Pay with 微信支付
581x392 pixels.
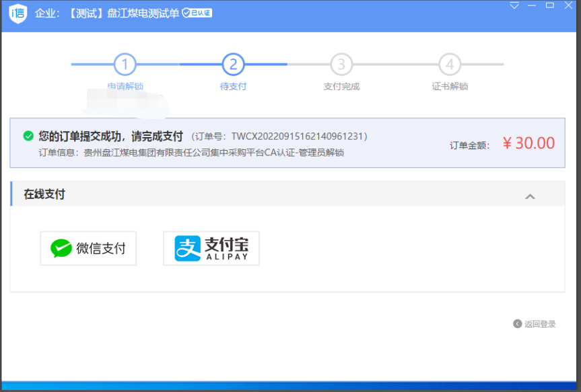coord(88,248)
